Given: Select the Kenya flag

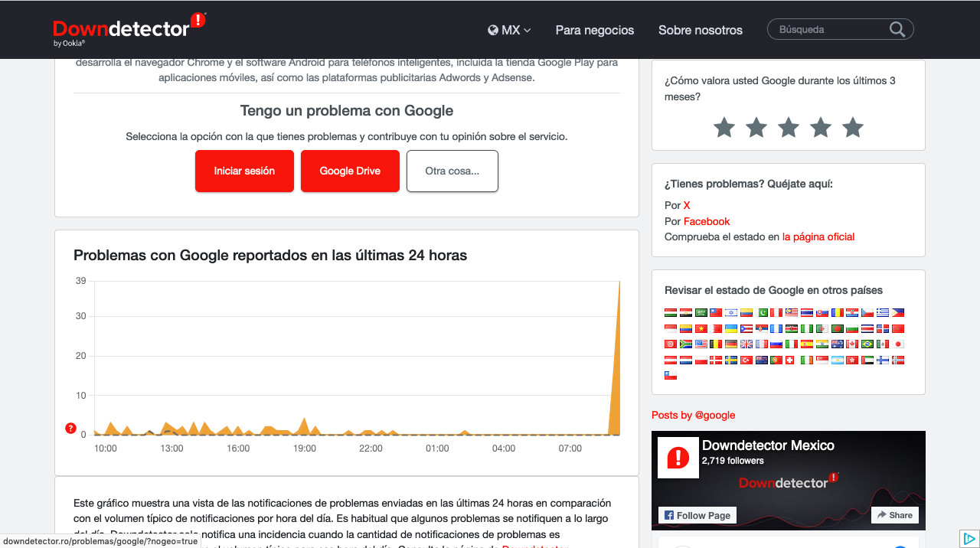Looking at the screenshot, I should coord(792,328).
